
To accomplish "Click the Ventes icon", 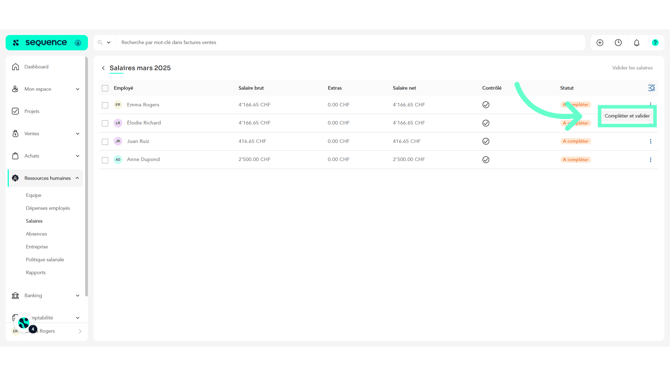I will 15,133.
